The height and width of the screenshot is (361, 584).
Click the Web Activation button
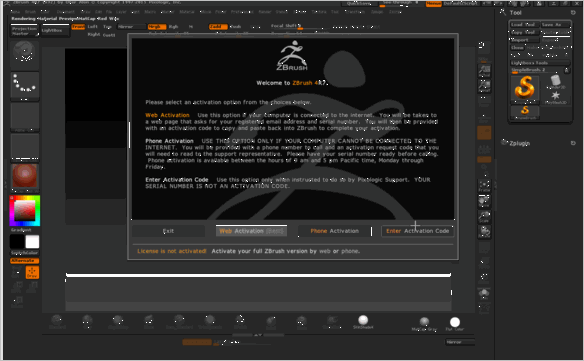(251, 231)
